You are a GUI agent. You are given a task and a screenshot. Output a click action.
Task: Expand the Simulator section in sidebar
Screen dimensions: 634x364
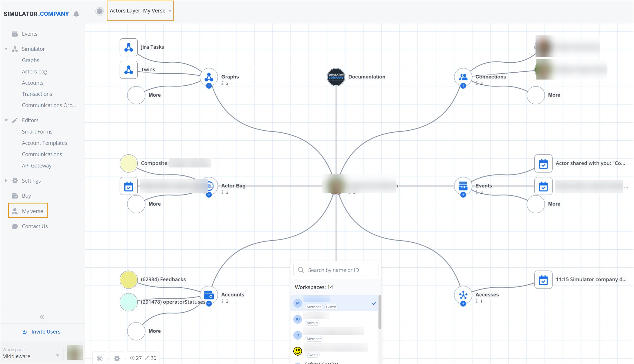tap(6, 49)
